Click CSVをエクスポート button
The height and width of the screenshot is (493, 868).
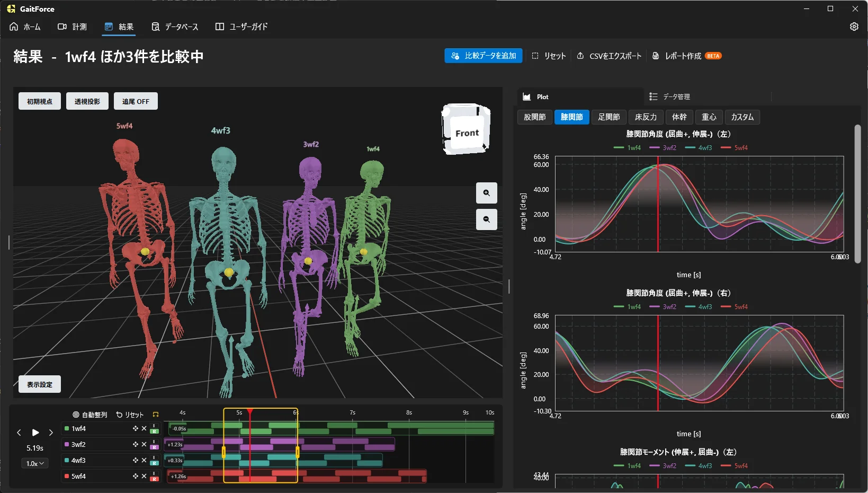click(x=609, y=56)
